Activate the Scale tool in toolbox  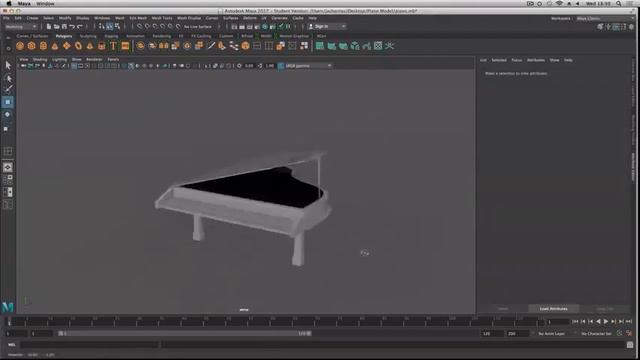pyautogui.click(x=7, y=129)
